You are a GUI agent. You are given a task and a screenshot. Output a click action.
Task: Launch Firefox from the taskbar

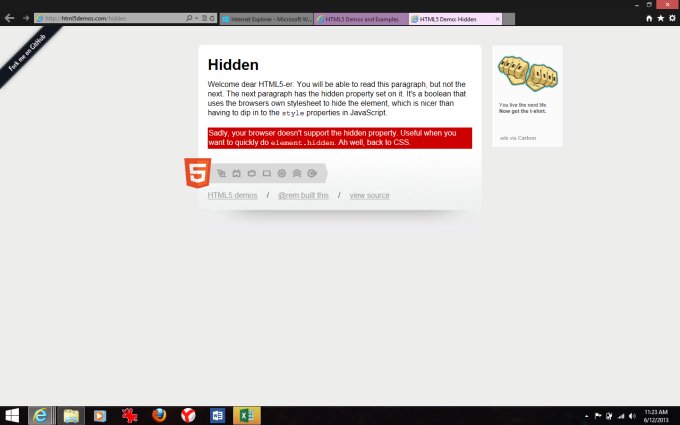coord(159,415)
